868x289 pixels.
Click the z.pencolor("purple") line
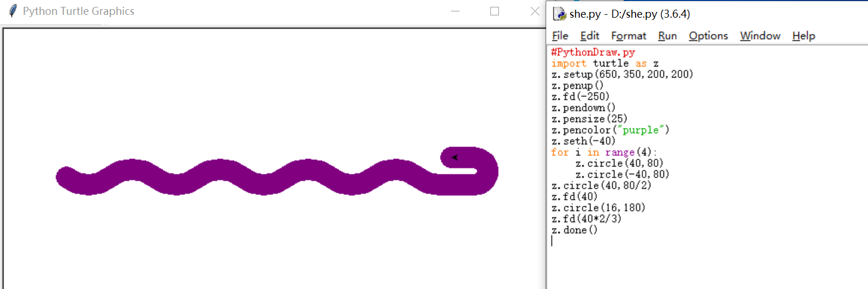[x=611, y=130]
